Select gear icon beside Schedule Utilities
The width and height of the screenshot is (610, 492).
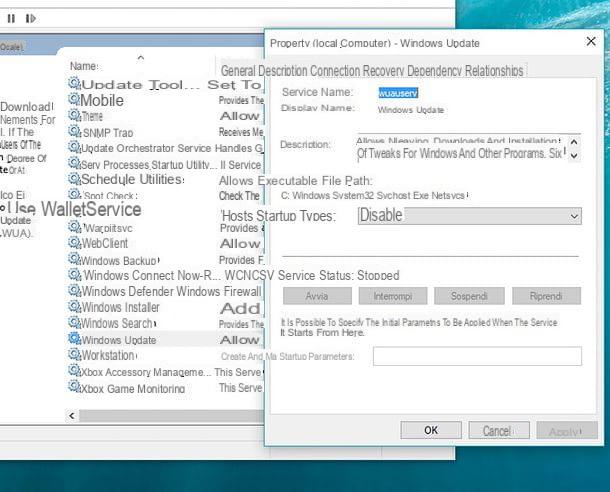pyautogui.click(x=74, y=179)
